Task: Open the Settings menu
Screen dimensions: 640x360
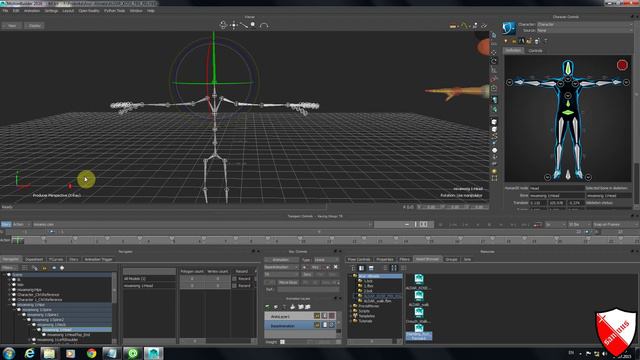Action: pyautogui.click(x=51, y=11)
